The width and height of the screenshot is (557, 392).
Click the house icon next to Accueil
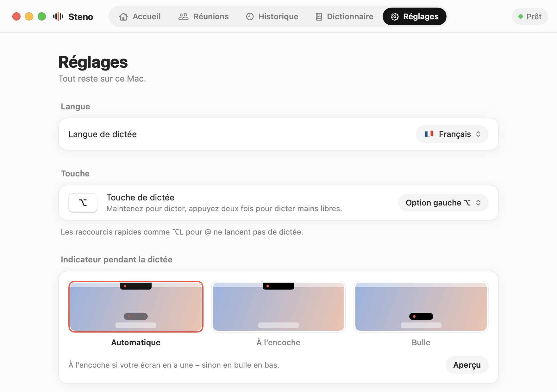click(x=123, y=16)
